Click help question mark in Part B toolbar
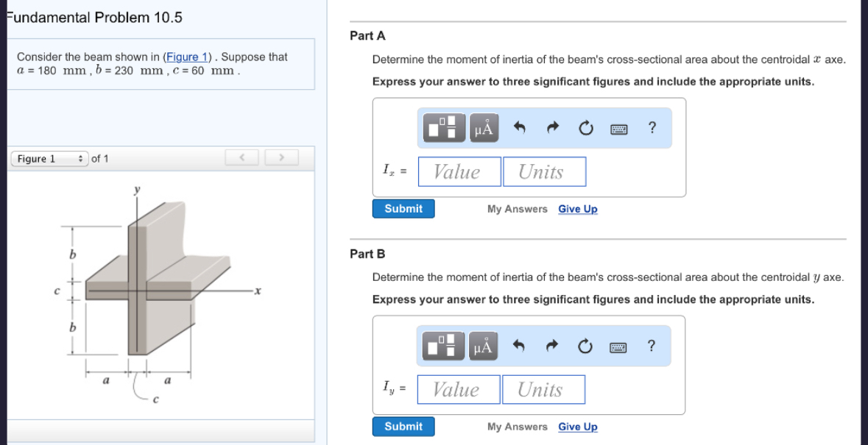The image size is (868, 445). pos(652,346)
